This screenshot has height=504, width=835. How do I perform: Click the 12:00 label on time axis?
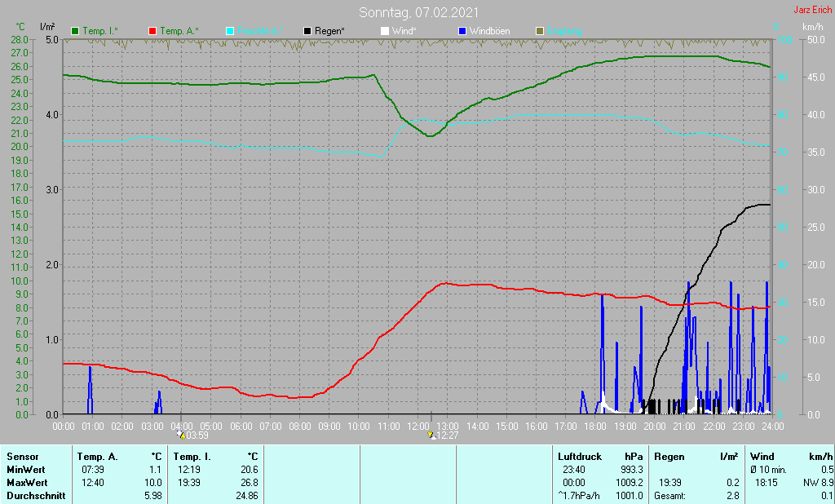coord(418,426)
